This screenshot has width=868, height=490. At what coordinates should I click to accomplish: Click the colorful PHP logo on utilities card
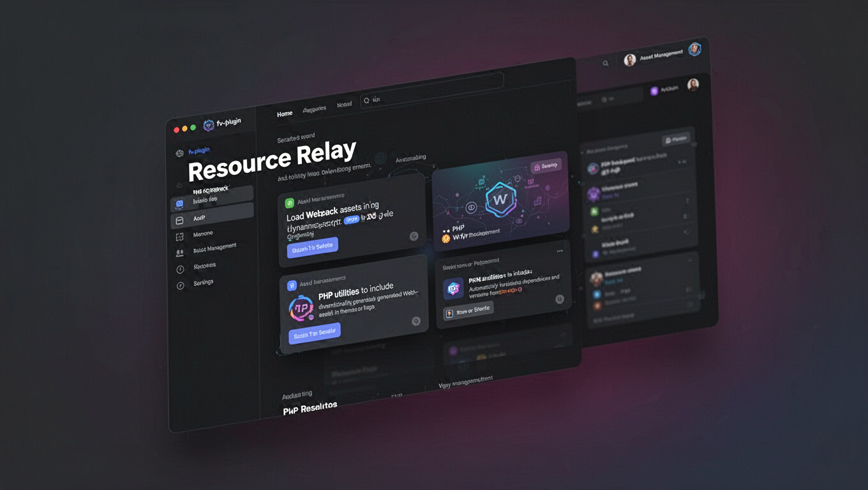click(301, 308)
